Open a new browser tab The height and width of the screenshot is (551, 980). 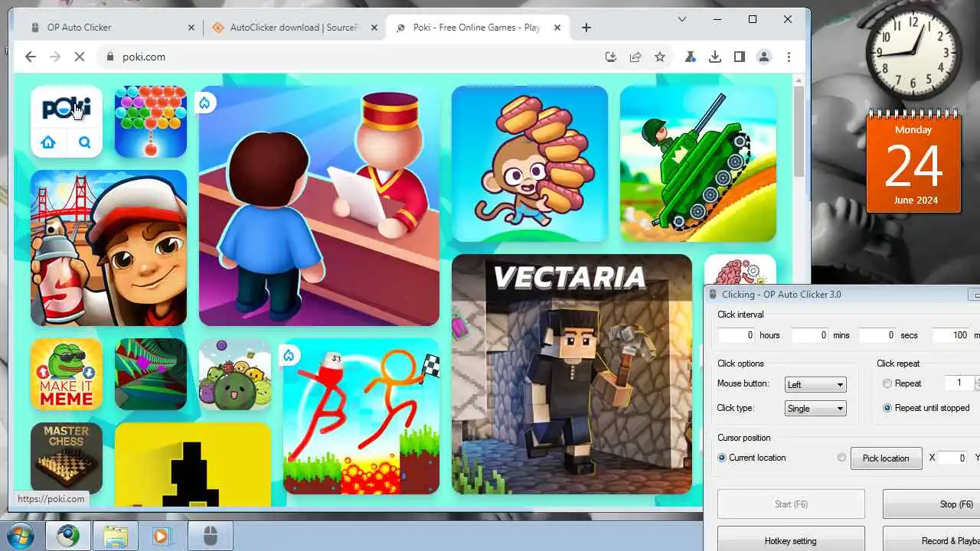[586, 28]
